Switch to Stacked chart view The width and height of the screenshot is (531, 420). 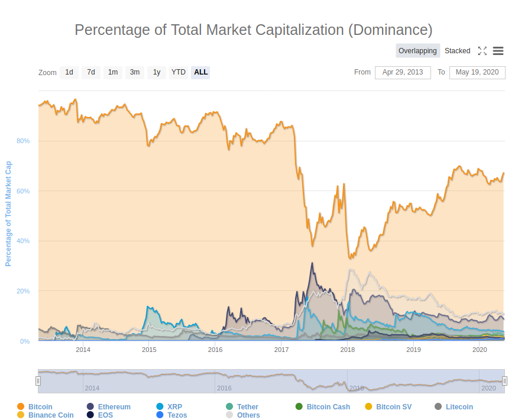[x=457, y=51]
